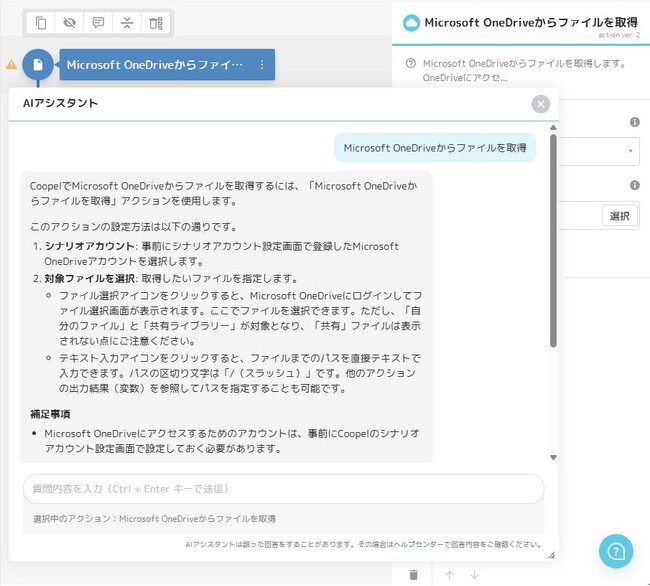
Task: Click the move-up arrow icon
Action: (x=449, y=575)
